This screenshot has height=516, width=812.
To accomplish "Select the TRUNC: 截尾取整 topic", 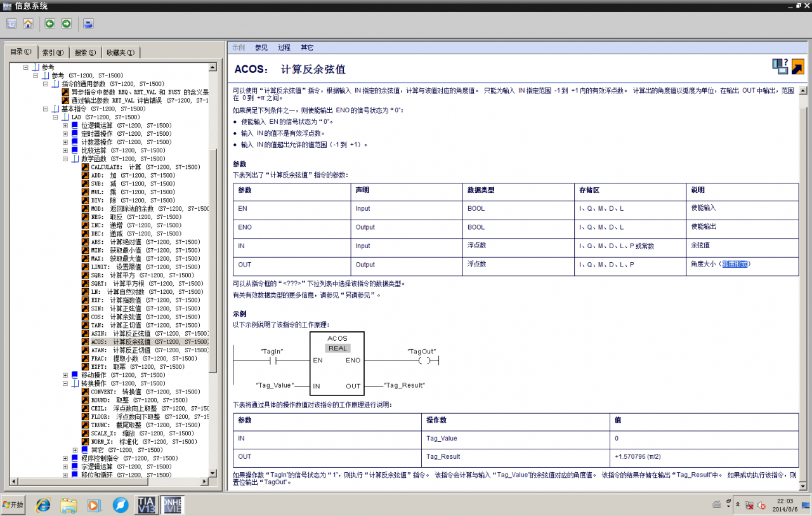I will click(145, 425).
